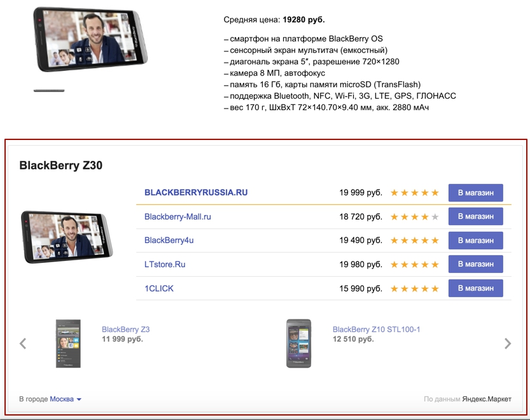The image size is (530, 420).
Task: Click the small side-view phone thumbnail
Action: (x=49, y=90)
